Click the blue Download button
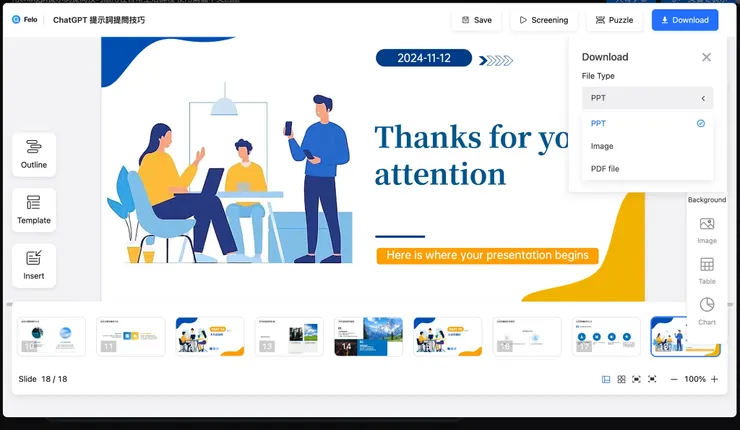 [685, 20]
